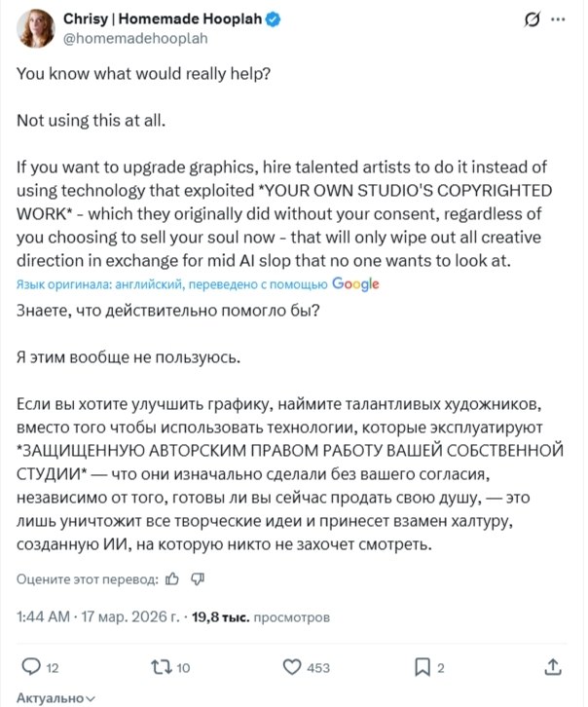Rate translation with thumbs up
The width and height of the screenshot is (588, 707).
[x=172, y=579]
